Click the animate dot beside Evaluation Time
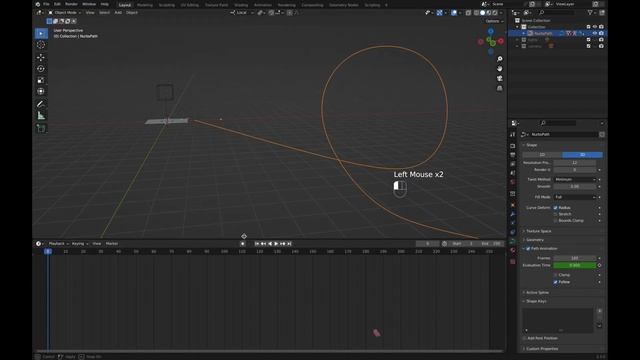 point(599,265)
